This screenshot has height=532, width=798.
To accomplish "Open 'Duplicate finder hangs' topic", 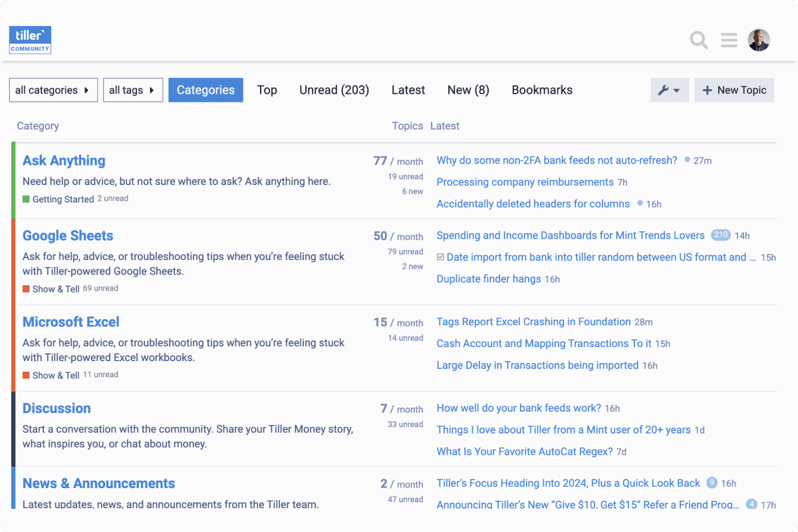I will 489,279.
